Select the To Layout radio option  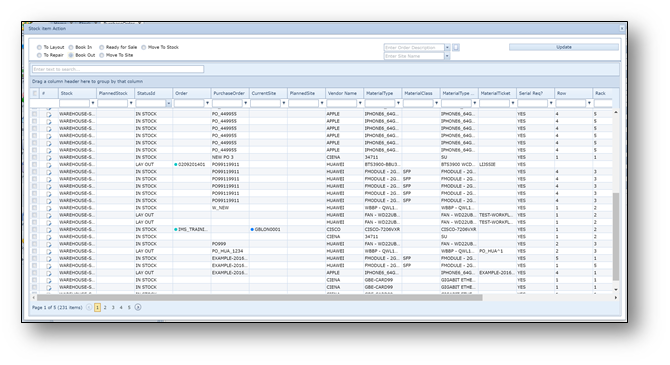(x=39, y=47)
